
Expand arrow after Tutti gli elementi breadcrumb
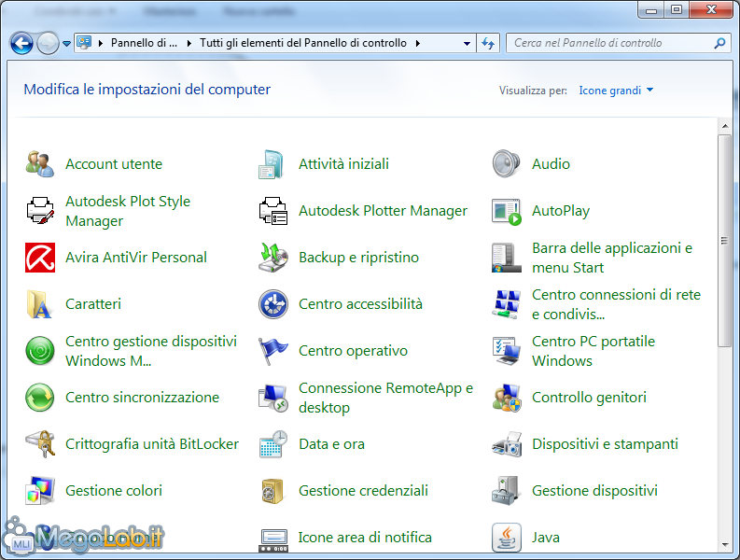(x=418, y=44)
